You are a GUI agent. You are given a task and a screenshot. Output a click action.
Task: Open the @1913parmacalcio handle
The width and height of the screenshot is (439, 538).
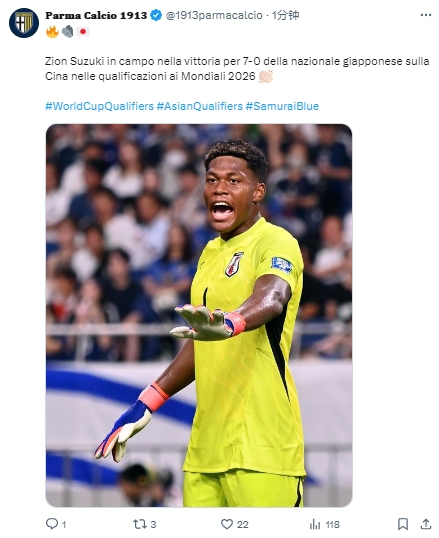pos(214,15)
